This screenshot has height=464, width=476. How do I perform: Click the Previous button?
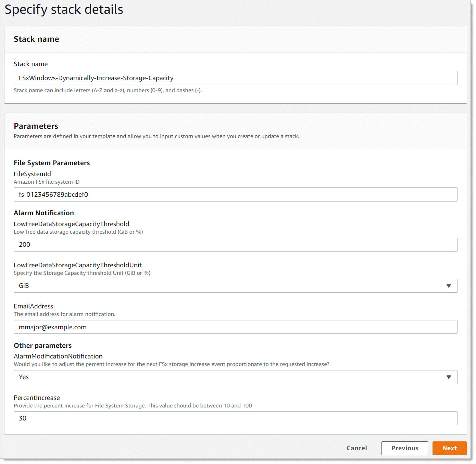pos(404,448)
